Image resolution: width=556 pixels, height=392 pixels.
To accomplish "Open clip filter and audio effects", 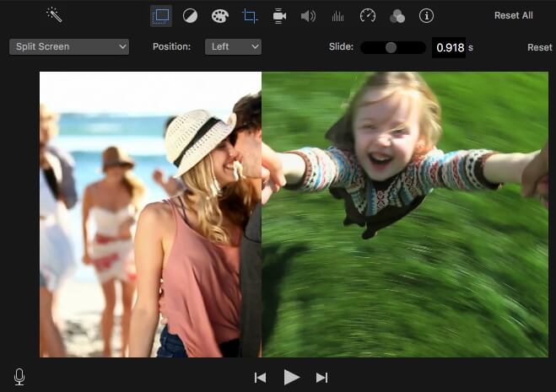I will [397, 15].
